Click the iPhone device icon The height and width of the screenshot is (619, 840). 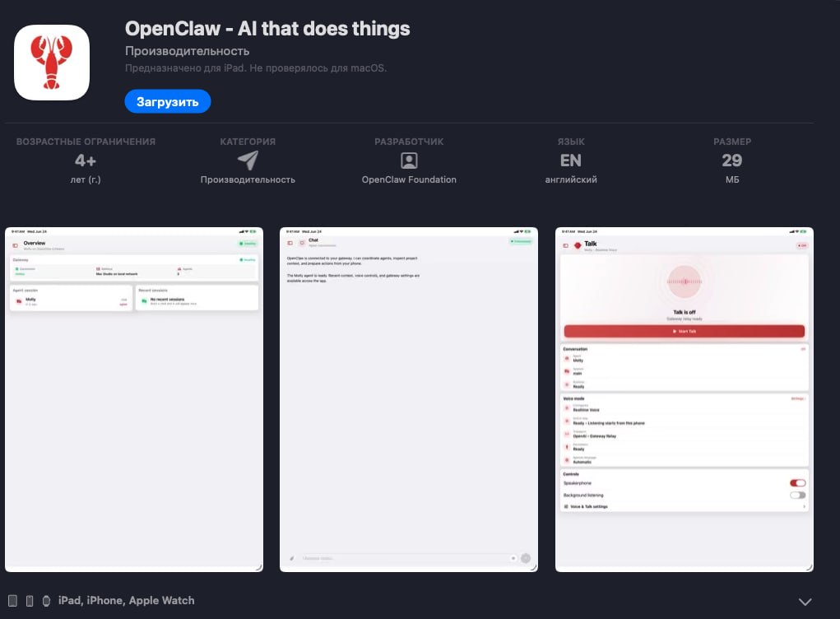30,601
